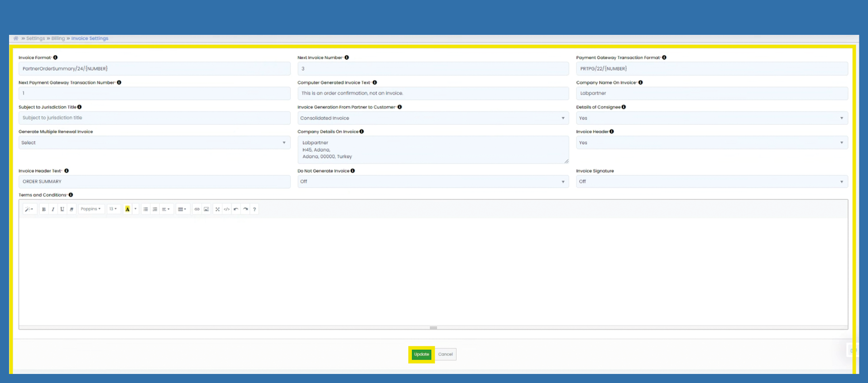Click the undo arrow in editor
This screenshot has height=383, width=868.
[236, 209]
